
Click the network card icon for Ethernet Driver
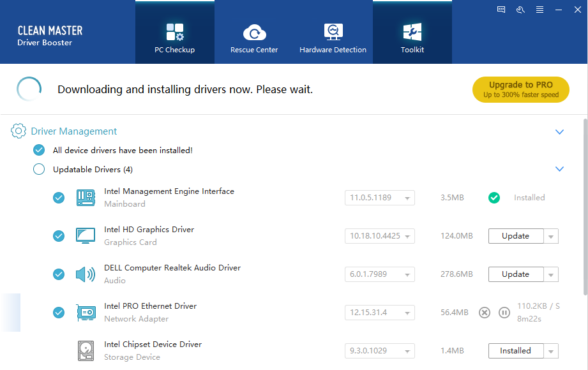tap(86, 313)
